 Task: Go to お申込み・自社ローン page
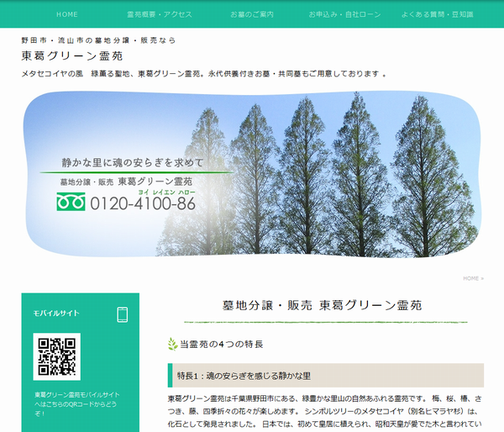(x=344, y=14)
